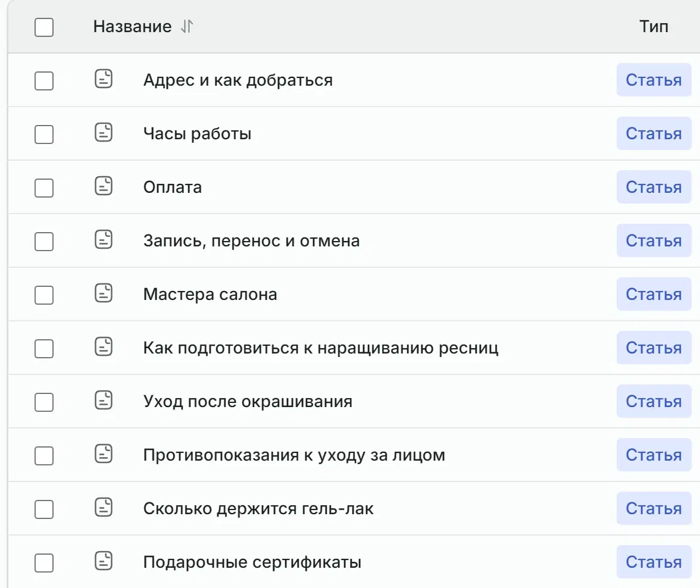Select checkbox for Запись, перенос и отмена

coord(44,242)
